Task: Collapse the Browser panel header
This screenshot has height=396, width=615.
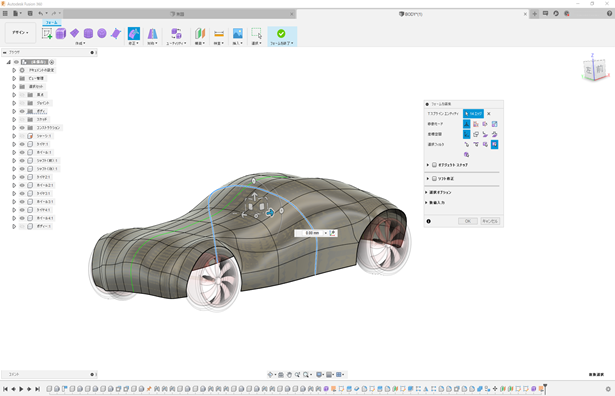Action: tap(5, 52)
